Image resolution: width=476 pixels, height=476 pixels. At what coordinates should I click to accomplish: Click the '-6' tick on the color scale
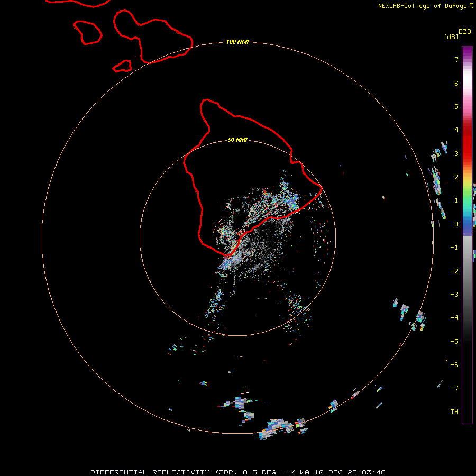[x=454, y=364]
